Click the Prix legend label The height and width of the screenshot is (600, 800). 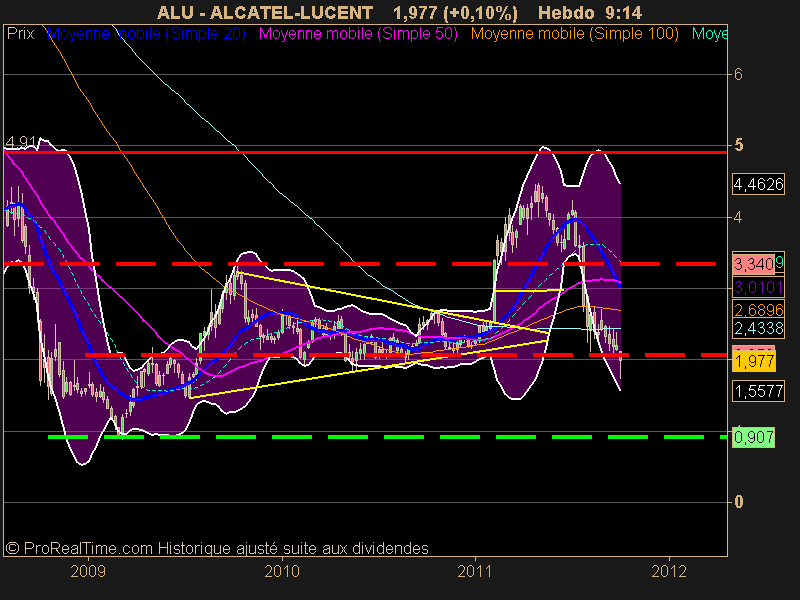click(21, 34)
